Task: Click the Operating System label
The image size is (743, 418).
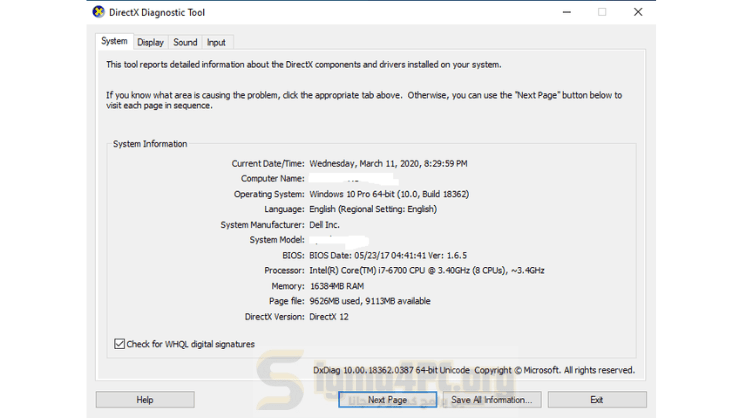Action: pos(269,194)
